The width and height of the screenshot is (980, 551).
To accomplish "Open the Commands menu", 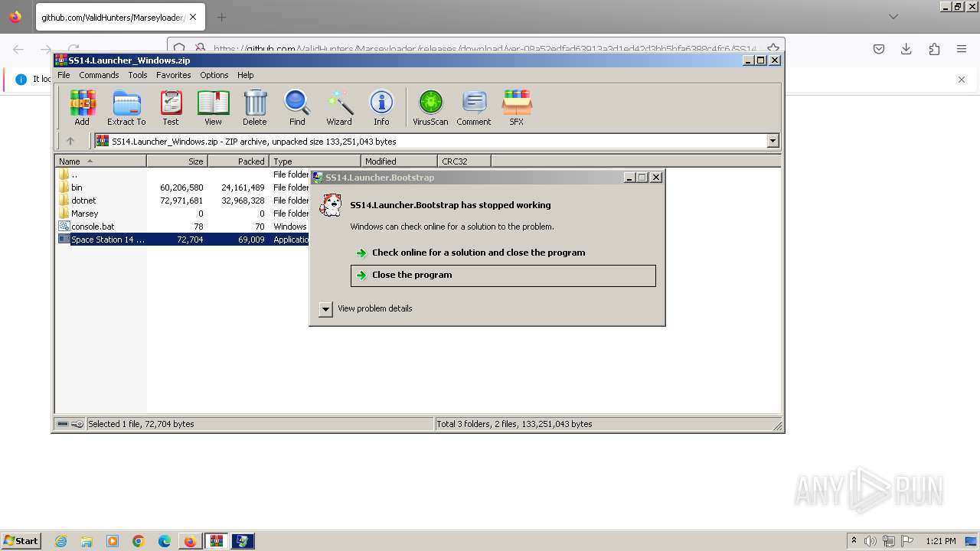I will (x=99, y=75).
